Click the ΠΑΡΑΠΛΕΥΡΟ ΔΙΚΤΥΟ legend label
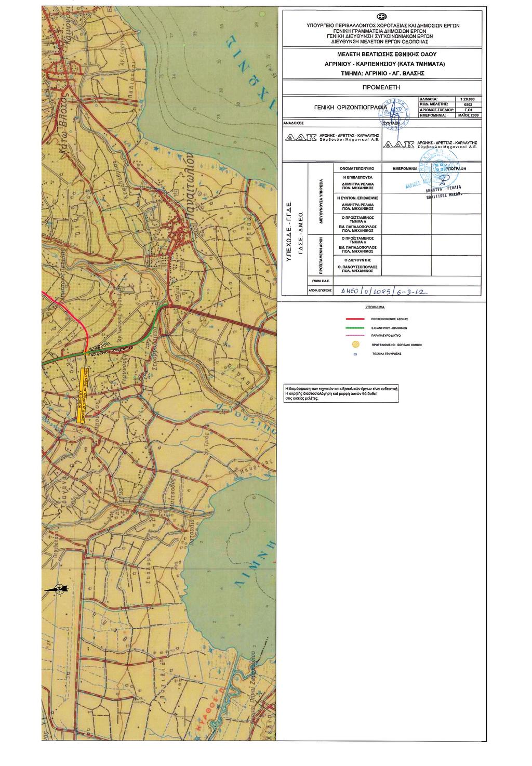The width and height of the screenshot is (532, 766). point(387,336)
